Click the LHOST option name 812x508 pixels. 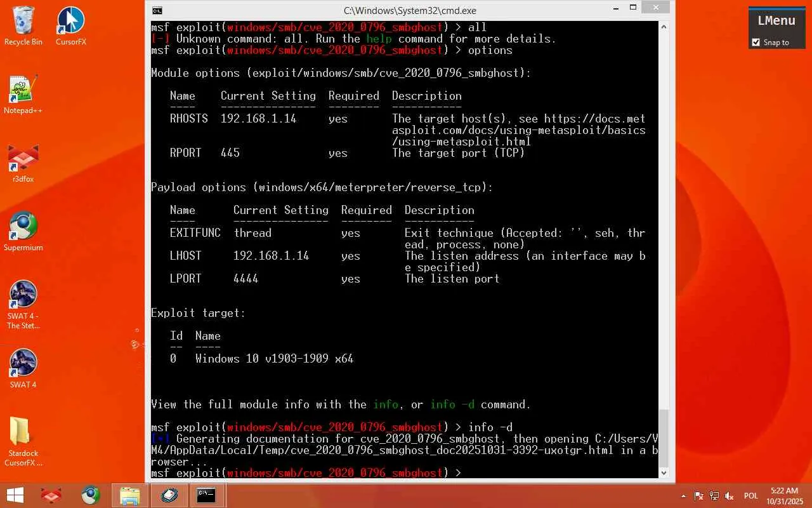click(x=186, y=256)
